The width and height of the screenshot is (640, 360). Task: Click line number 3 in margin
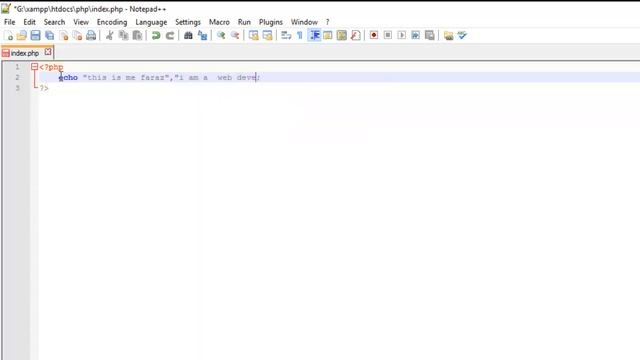(x=17, y=88)
